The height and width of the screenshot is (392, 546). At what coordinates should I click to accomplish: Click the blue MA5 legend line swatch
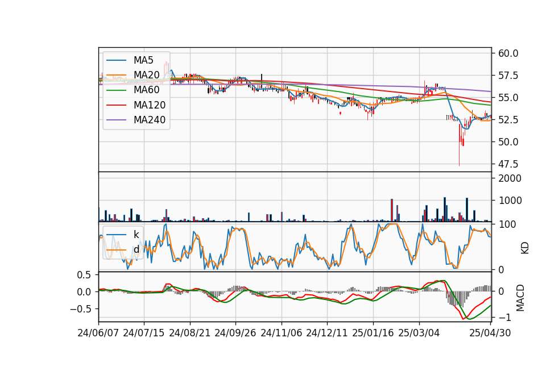[116, 60]
